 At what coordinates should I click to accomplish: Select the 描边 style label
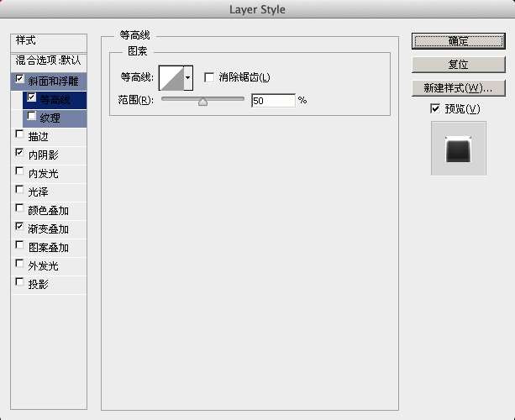[38, 137]
